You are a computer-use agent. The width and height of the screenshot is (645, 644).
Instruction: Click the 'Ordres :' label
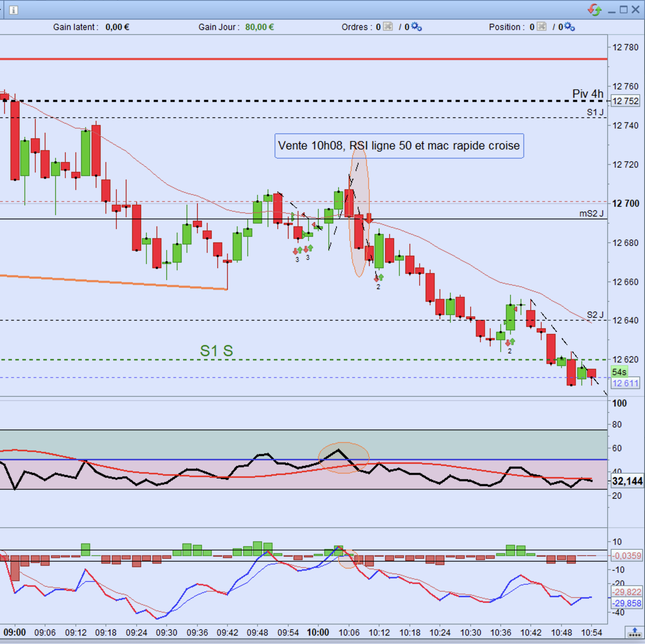point(357,27)
